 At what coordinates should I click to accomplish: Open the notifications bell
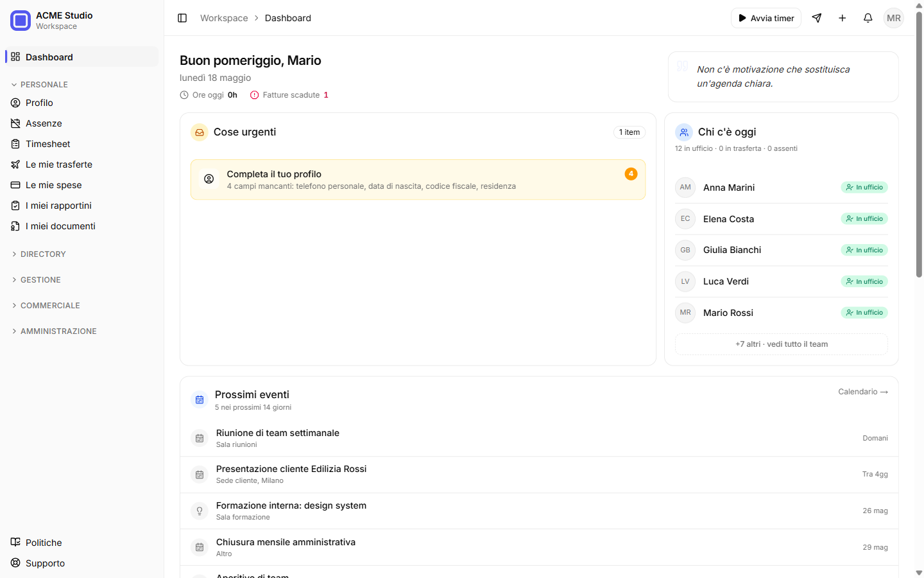(868, 18)
